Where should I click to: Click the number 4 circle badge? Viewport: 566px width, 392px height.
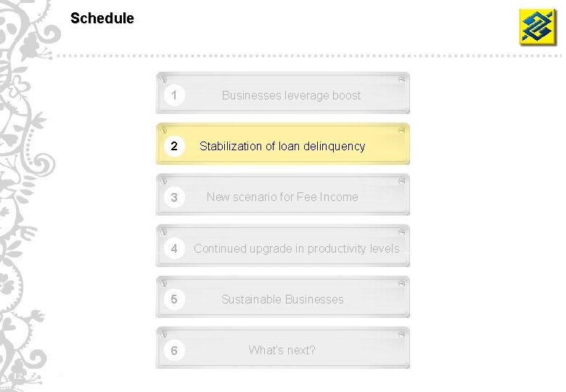[x=174, y=248]
